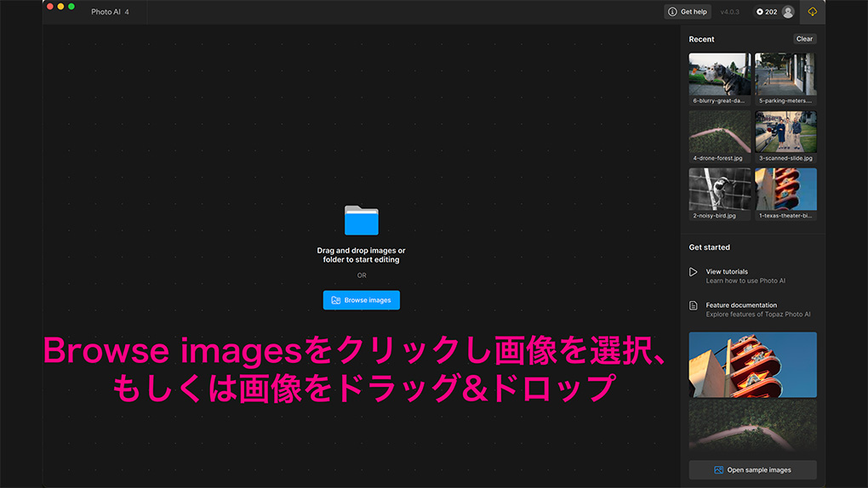Click the Get started heading text
This screenshot has height=488, width=868.
(709, 247)
